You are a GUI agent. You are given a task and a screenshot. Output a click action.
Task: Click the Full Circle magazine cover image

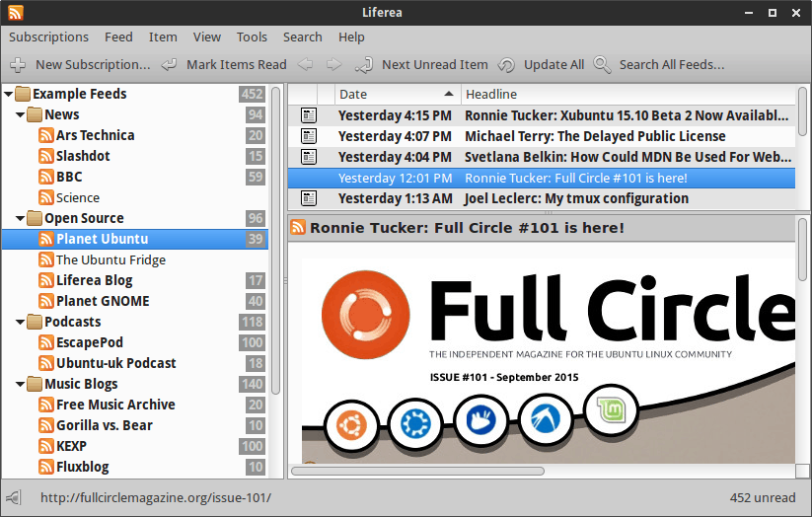pyautogui.click(x=549, y=361)
